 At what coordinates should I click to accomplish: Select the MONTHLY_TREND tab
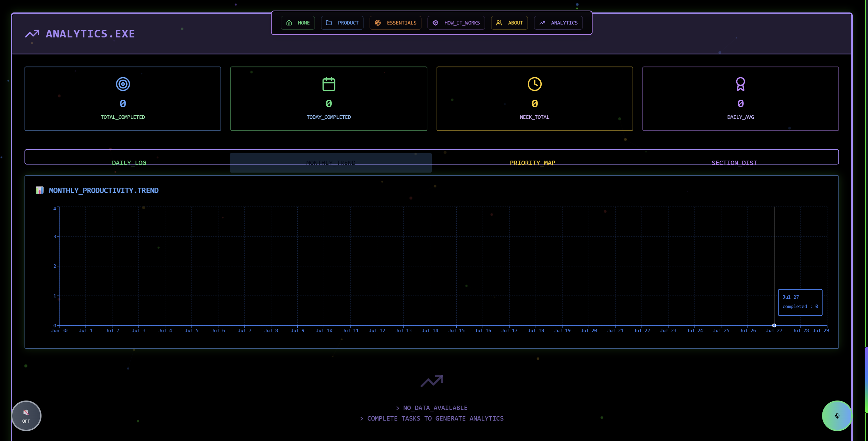point(331,163)
